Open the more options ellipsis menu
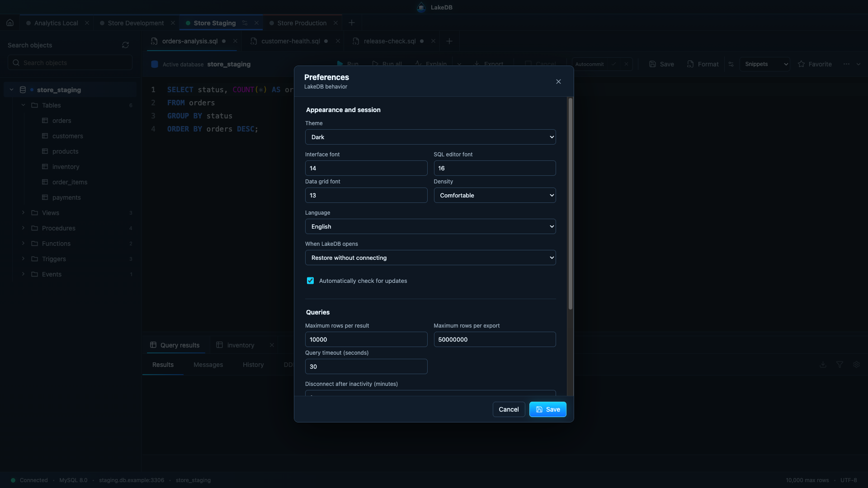The height and width of the screenshot is (488, 868). point(846,64)
